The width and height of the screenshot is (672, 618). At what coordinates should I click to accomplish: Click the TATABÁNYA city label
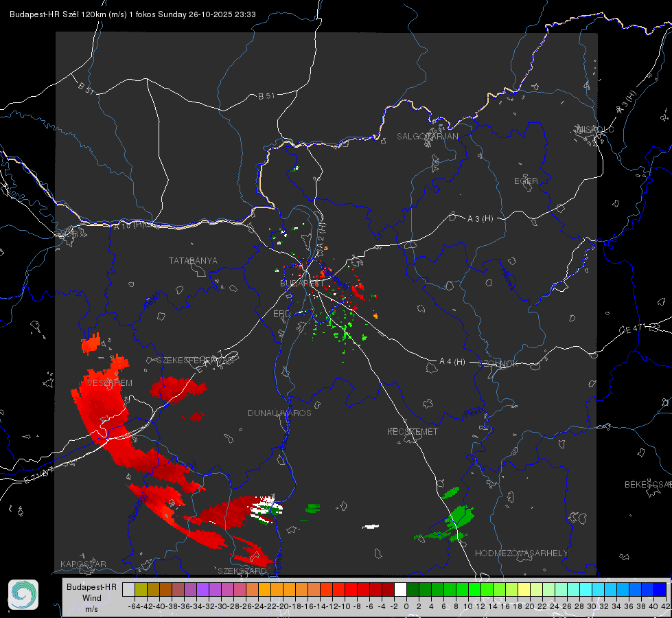pos(193,261)
